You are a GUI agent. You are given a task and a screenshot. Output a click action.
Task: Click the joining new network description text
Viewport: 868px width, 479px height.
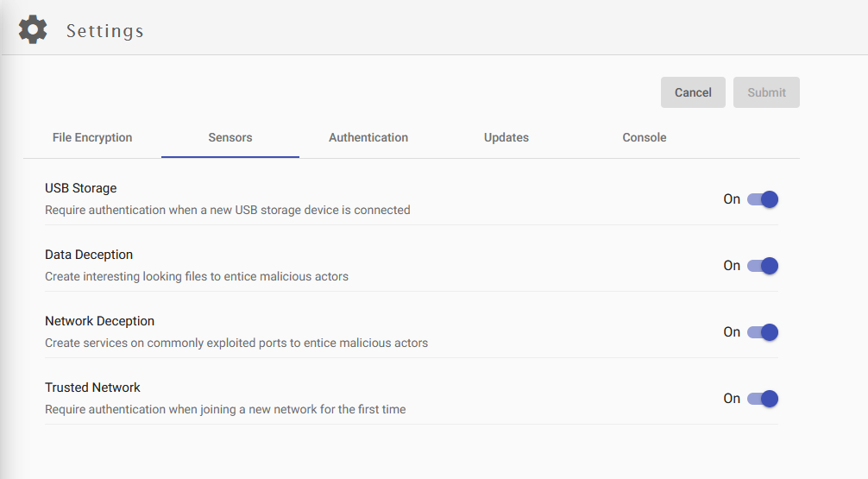[225, 409]
